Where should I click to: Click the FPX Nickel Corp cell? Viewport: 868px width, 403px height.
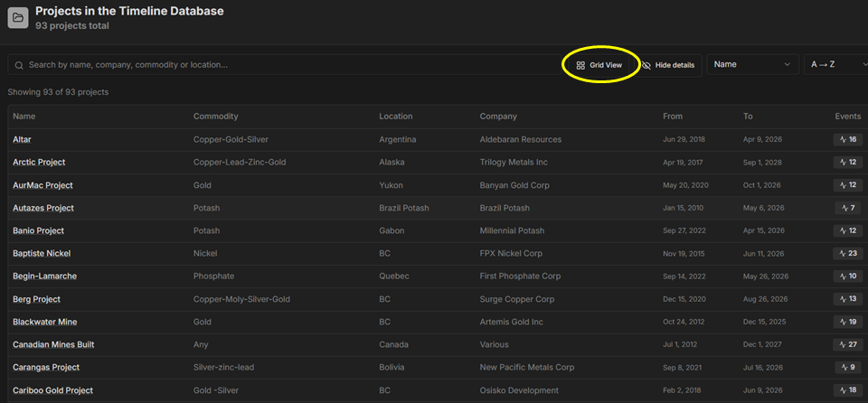click(511, 254)
